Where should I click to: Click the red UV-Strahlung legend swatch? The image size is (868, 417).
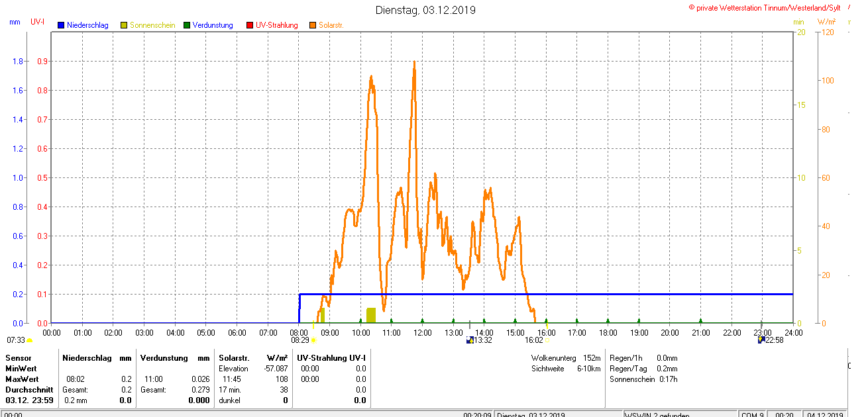[x=250, y=25]
